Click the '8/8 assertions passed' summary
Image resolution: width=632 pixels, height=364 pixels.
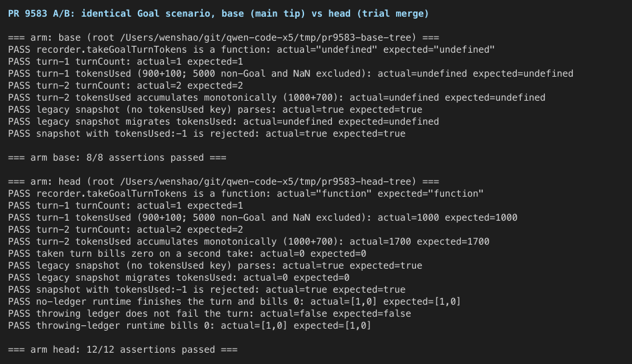145,157
